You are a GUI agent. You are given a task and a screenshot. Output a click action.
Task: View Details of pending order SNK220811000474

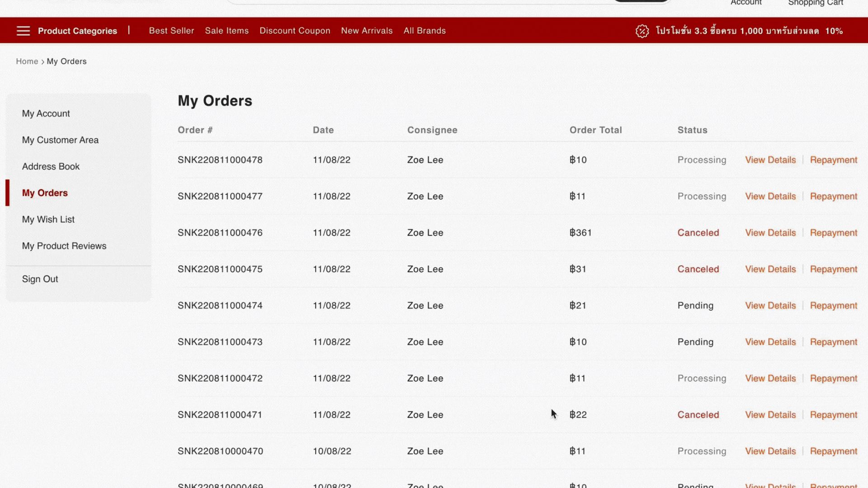click(770, 305)
